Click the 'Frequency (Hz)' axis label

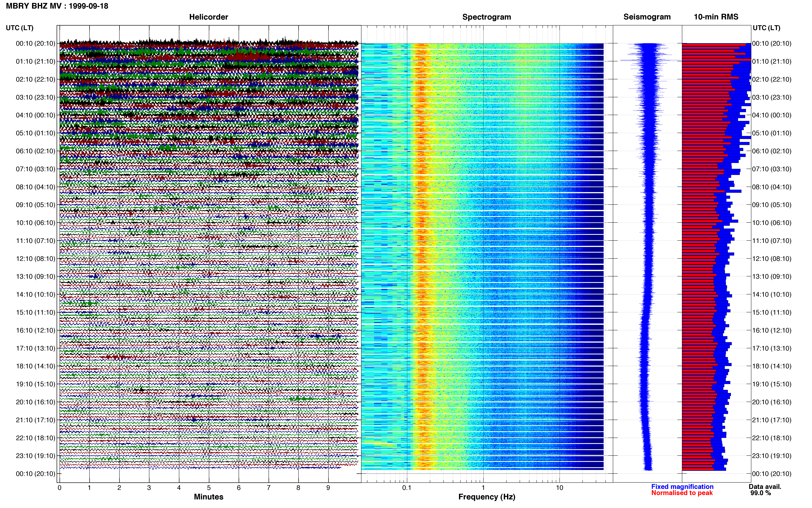point(487,497)
